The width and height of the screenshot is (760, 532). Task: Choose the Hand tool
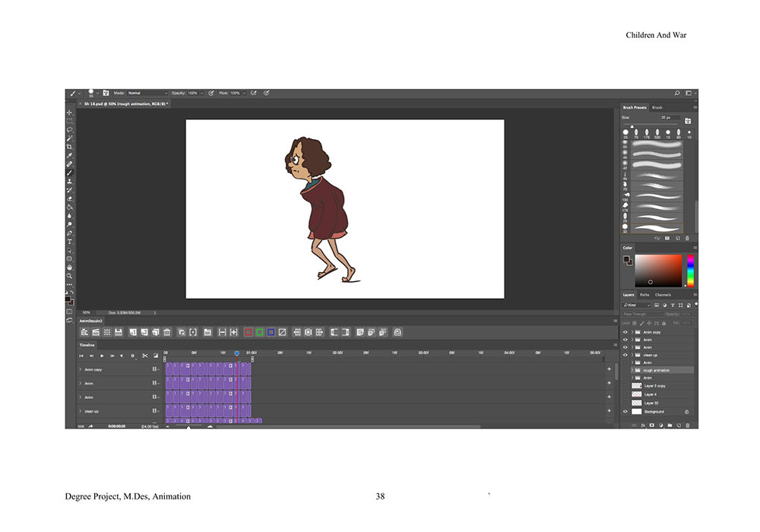coord(70,268)
